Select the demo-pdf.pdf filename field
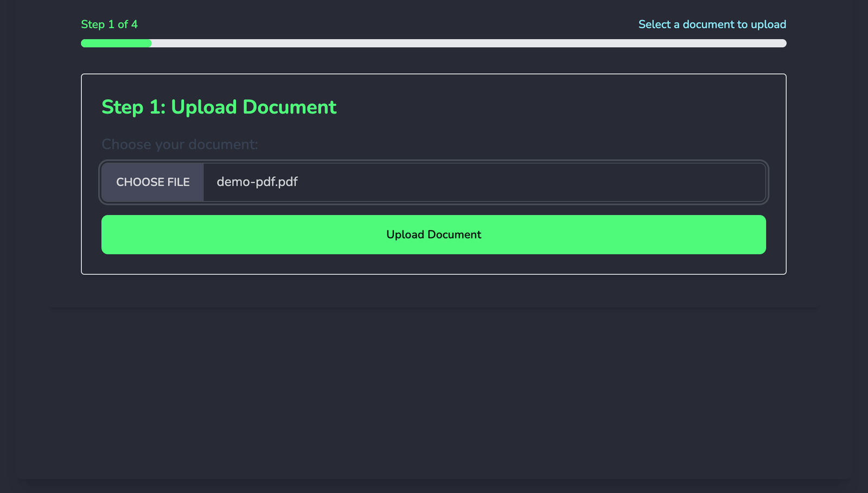The height and width of the screenshot is (493, 868). click(257, 182)
